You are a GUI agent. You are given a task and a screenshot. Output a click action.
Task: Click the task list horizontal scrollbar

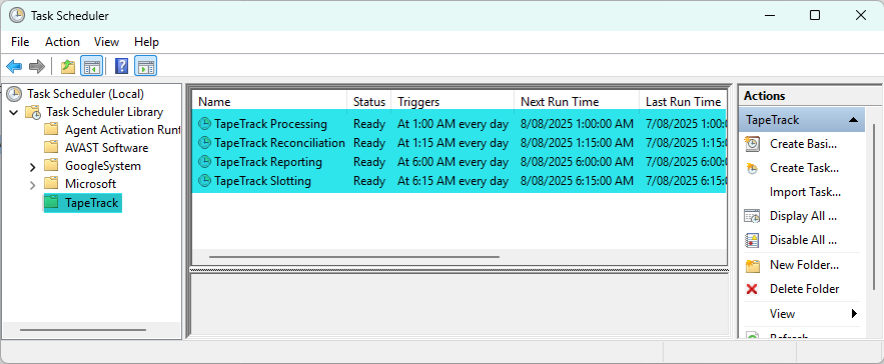click(354, 257)
